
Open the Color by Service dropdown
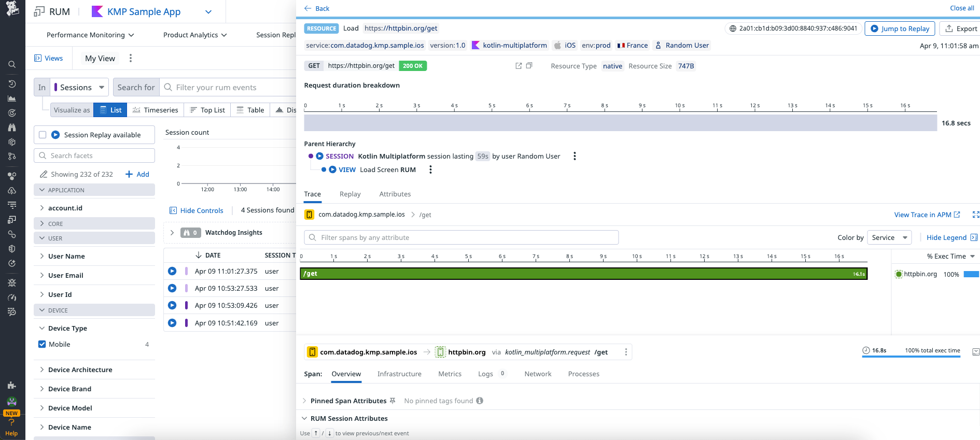(x=889, y=237)
